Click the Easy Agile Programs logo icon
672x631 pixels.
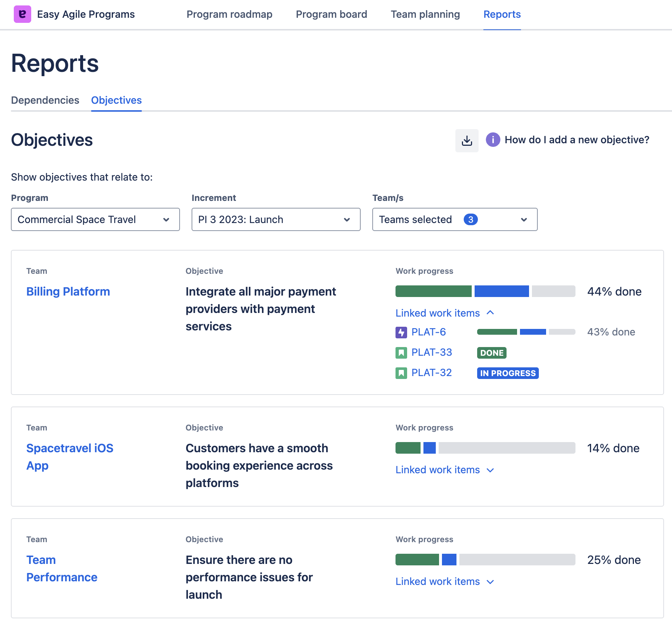click(22, 15)
